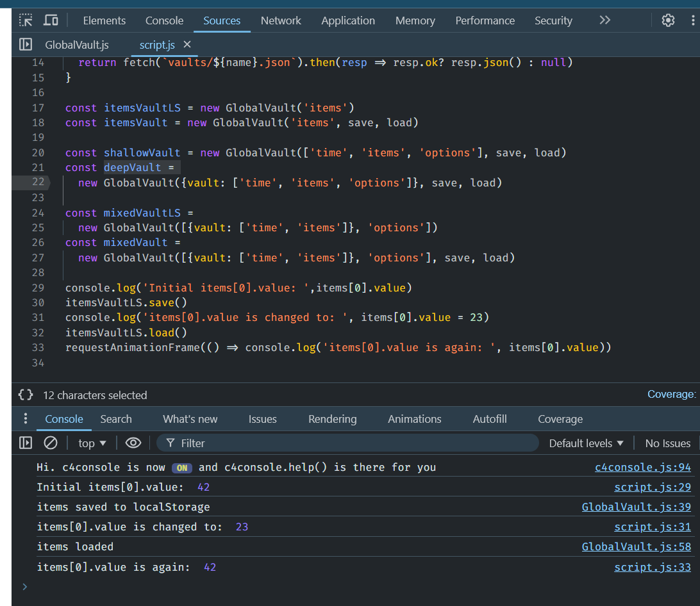Set breakpoint on line number 29
The width and height of the screenshot is (700, 606).
(x=38, y=288)
